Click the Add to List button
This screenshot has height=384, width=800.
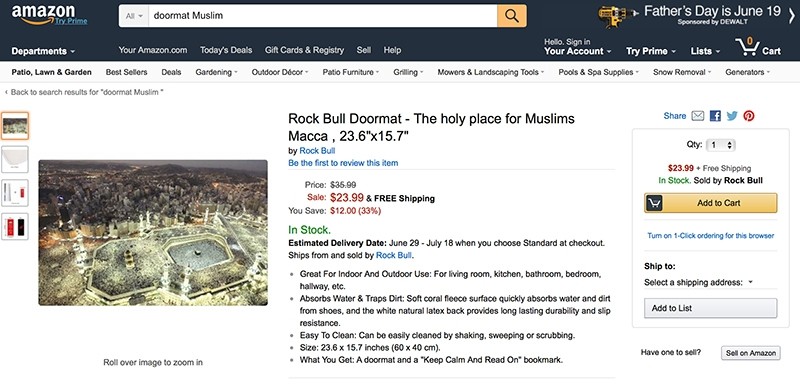[x=710, y=308]
